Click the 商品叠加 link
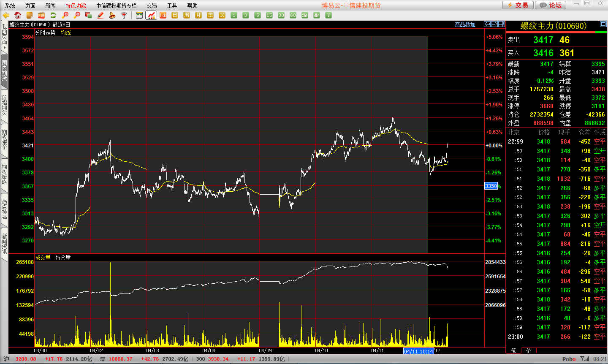This screenshot has height=364, width=608. pos(465,24)
